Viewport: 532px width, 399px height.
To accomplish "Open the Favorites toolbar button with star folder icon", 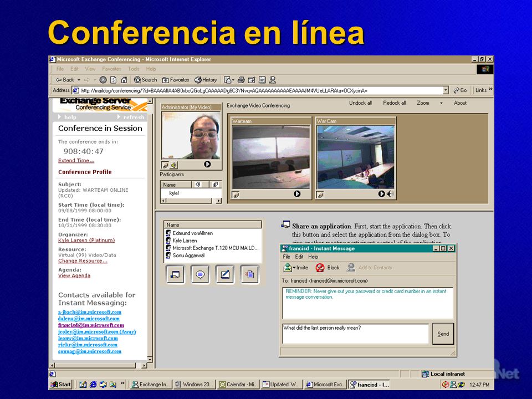I will (x=176, y=80).
